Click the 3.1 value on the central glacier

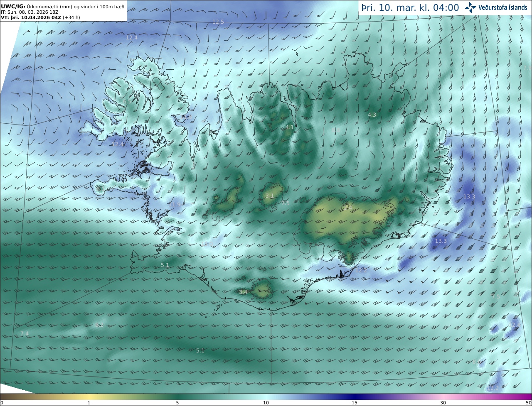pos(269,196)
